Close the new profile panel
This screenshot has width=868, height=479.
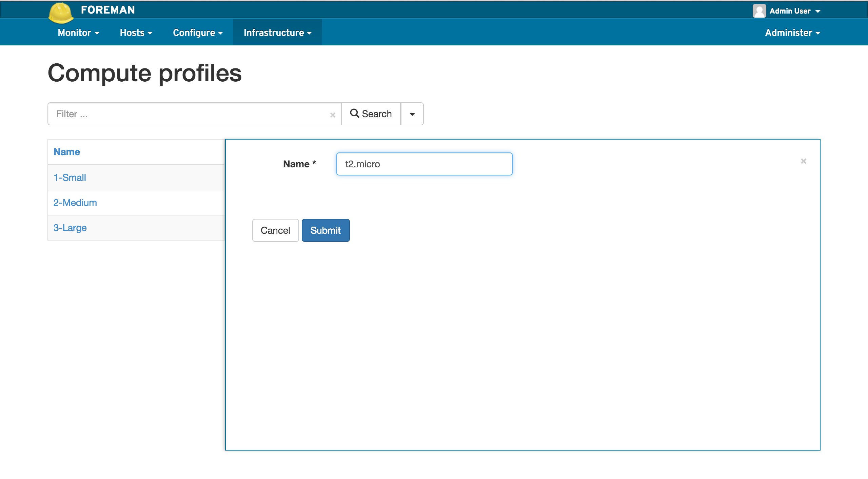803,161
